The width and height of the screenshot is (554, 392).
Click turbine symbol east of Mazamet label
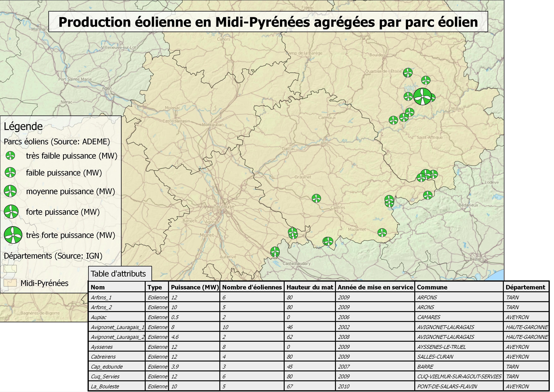click(382, 233)
